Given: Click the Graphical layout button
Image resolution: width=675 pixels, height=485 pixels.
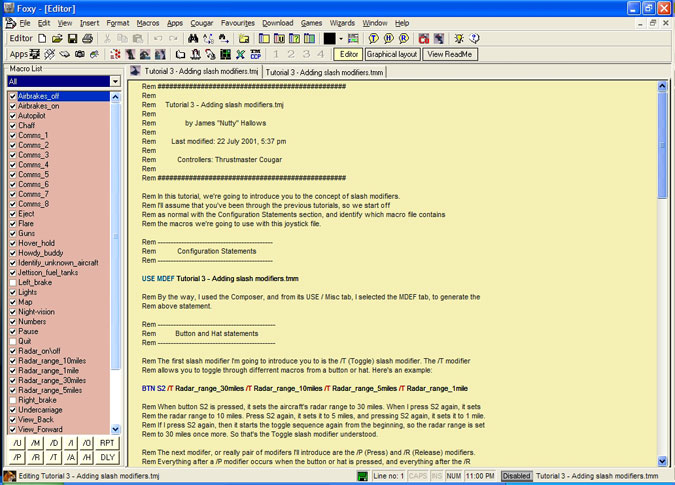Looking at the screenshot, I should tap(392, 54).
